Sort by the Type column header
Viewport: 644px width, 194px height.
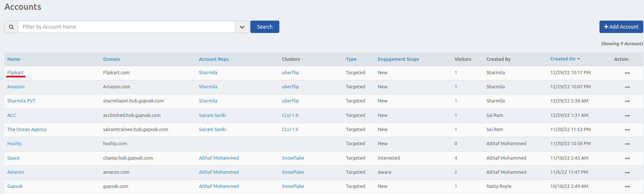(x=351, y=59)
